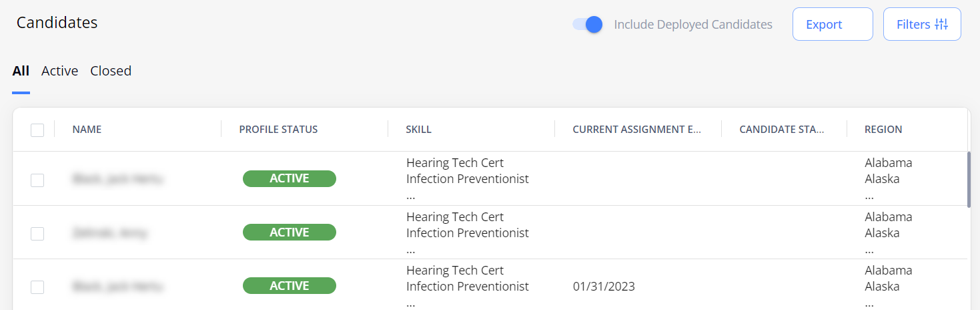Click the Filters sliders icon
Viewport: 980px width, 310px height.
[941, 25]
